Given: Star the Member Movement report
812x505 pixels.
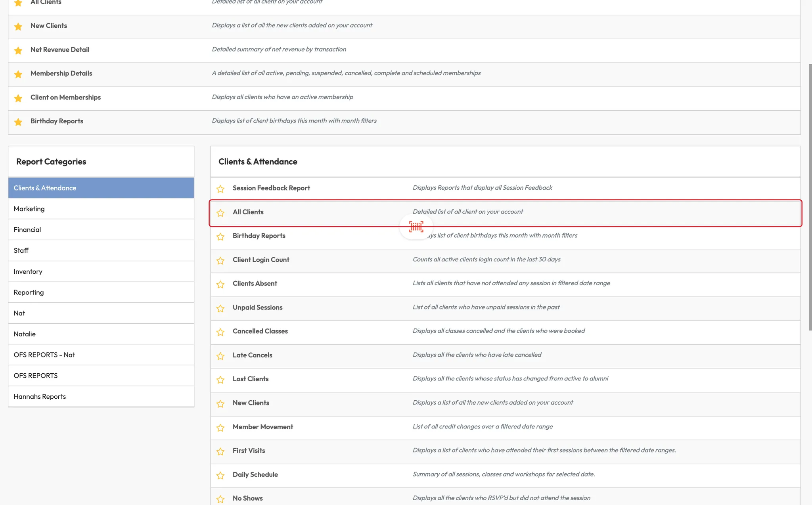Looking at the screenshot, I should [220, 428].
